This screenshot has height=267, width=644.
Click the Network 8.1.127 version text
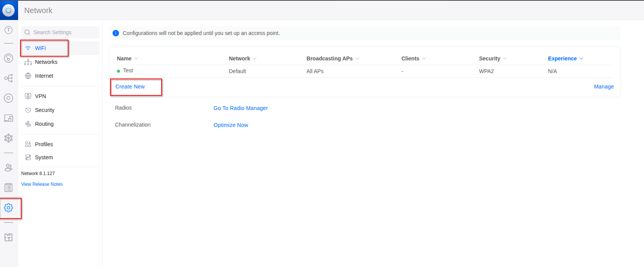click(x=38, y=174)
